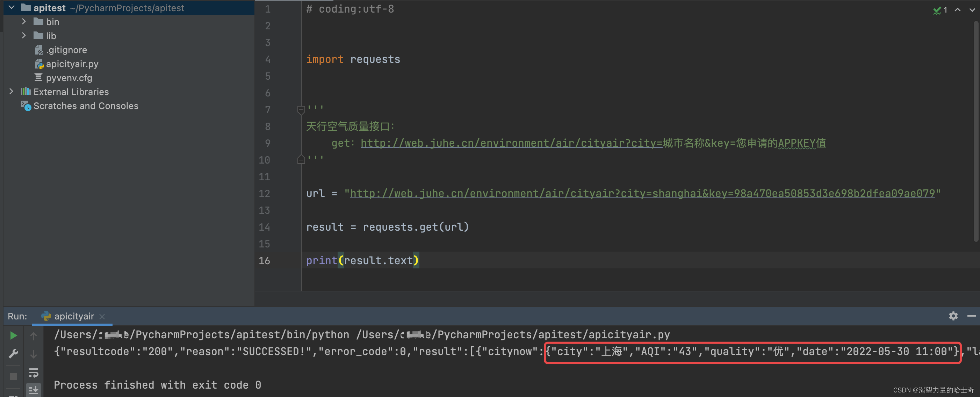
Task: Open the shanghai URL link on line 12
Action: 642,193
